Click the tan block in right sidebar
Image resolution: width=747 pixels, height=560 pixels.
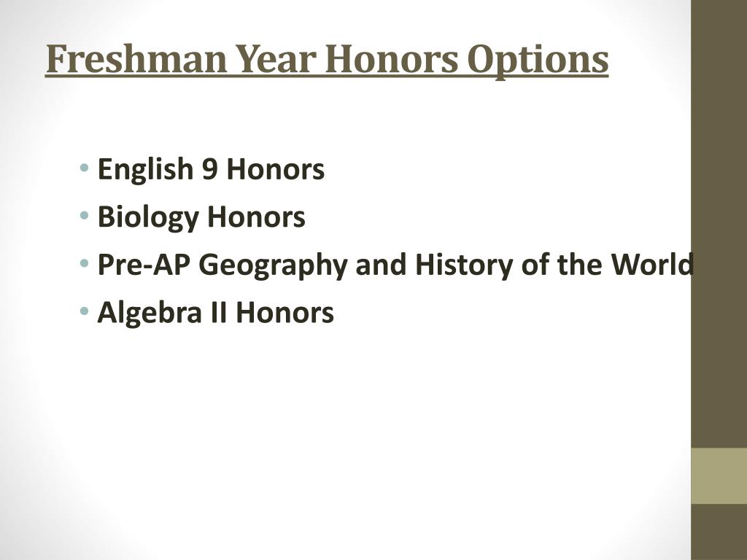click(x=719, y=475)
